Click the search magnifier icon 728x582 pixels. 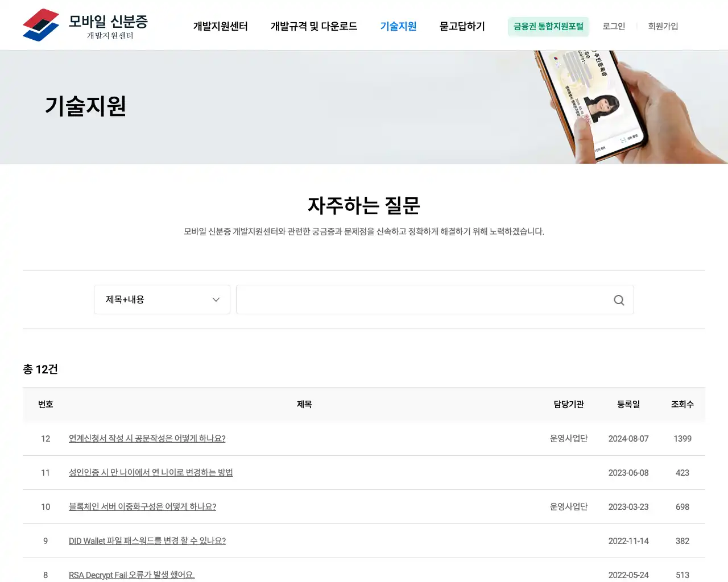pos(618,300)
